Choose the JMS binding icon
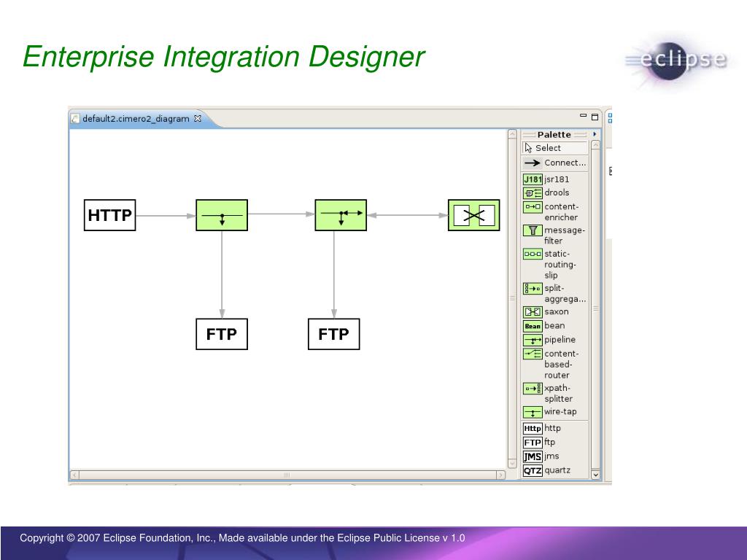This screenshot has height=560, width=747. point(533,457)
